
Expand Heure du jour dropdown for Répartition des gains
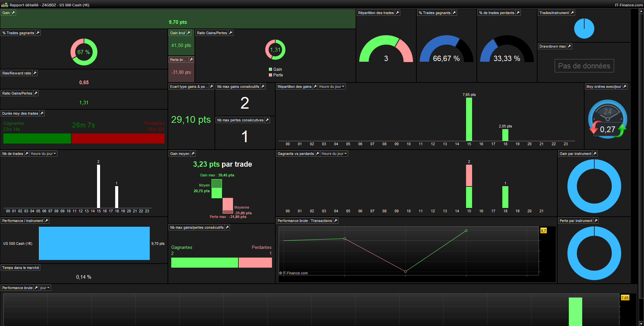click(332, 87)
